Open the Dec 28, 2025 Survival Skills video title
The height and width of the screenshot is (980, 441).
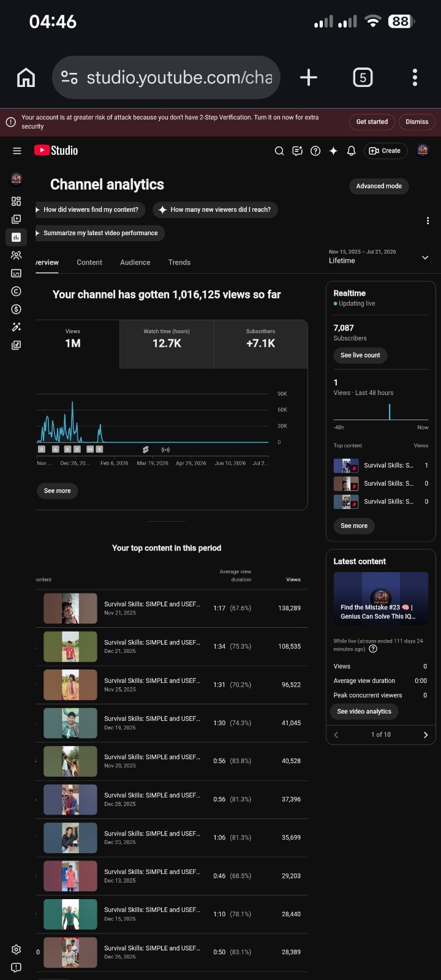point(152,795)
